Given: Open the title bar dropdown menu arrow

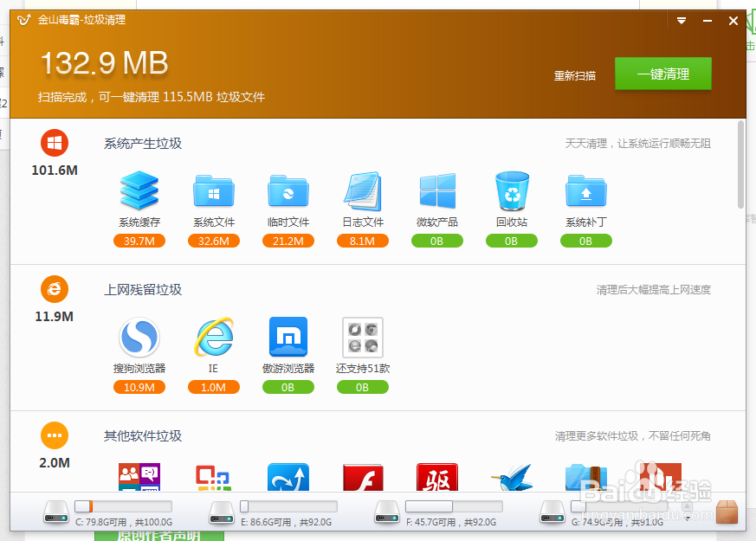Looking at the screenshot, I should click(x=681, y=19).
